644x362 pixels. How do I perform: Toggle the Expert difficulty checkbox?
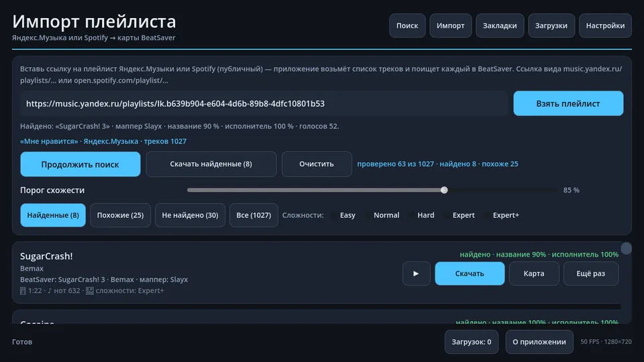pyautogui.click(x=459, y=215)
